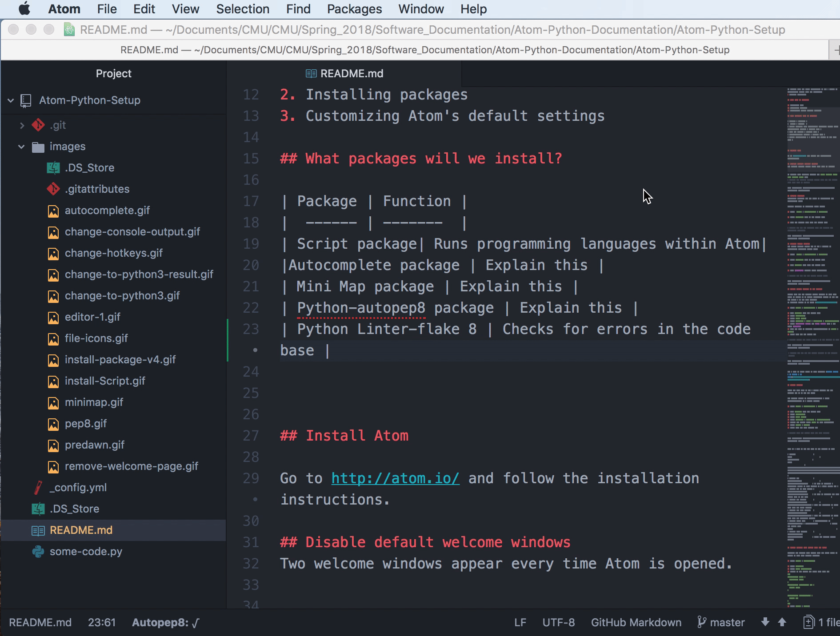Screen dimensions: 840x636
Task: Click the _config.yml file icon
Action: point(38,488)
